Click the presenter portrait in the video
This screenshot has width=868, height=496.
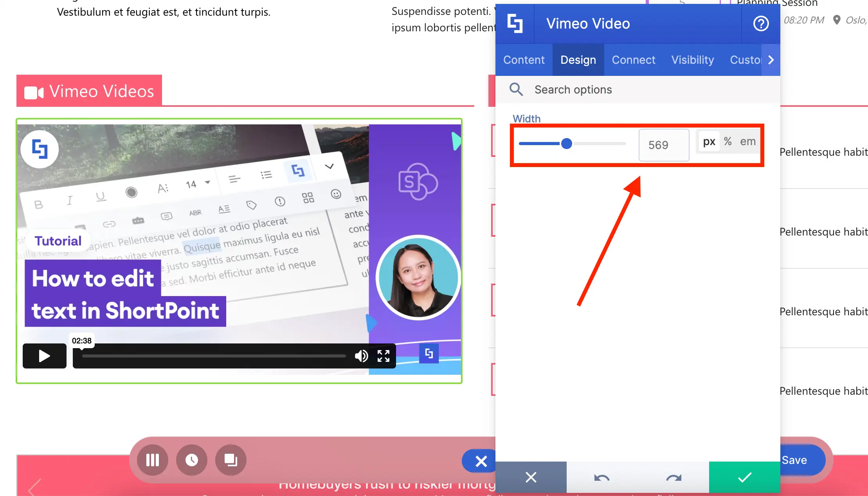point(418,278)
